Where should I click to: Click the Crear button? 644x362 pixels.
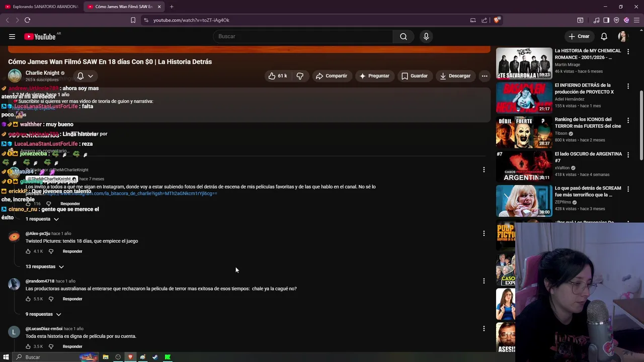click(x=579, y=36)
